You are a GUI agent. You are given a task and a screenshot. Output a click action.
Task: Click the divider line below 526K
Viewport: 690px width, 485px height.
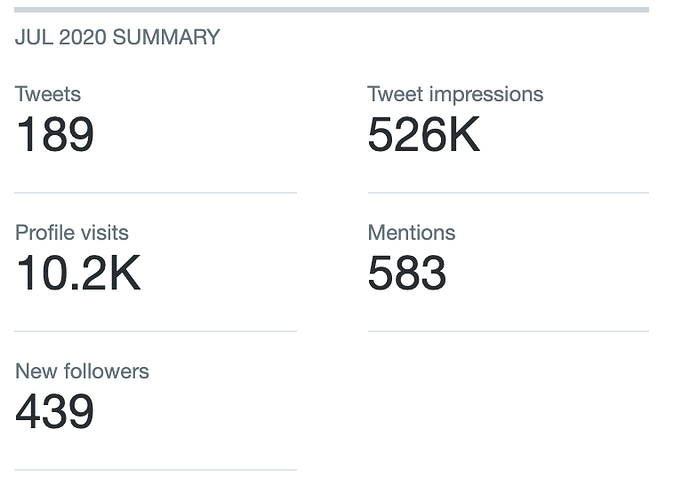508,192
